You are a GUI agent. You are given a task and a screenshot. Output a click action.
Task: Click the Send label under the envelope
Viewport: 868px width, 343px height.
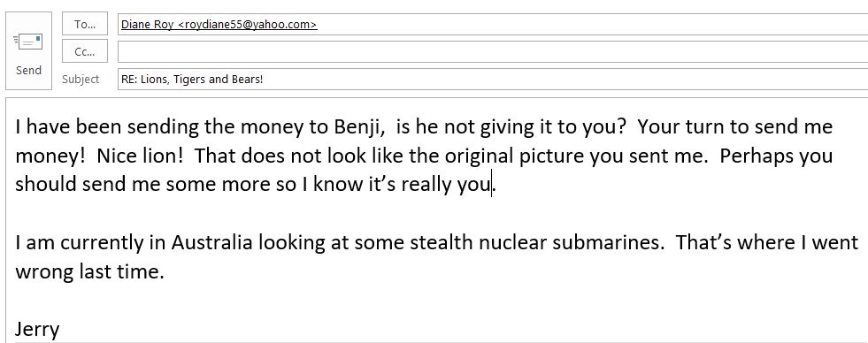click(29, 70)
